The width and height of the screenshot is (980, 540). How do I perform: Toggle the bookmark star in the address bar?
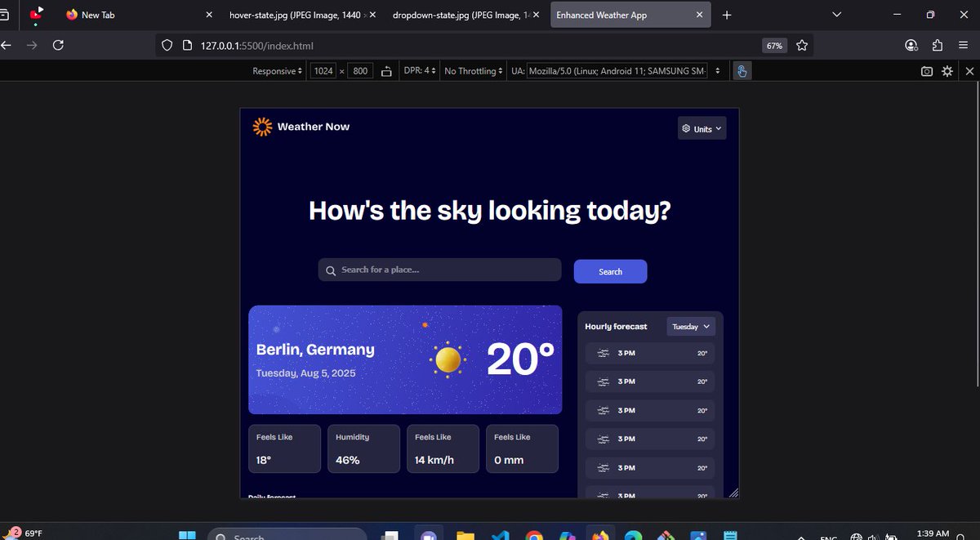click(x=802, y=46)
